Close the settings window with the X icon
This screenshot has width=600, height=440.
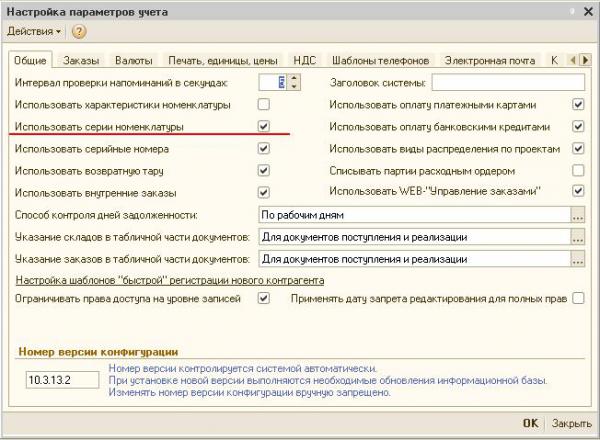coord(588,11)
